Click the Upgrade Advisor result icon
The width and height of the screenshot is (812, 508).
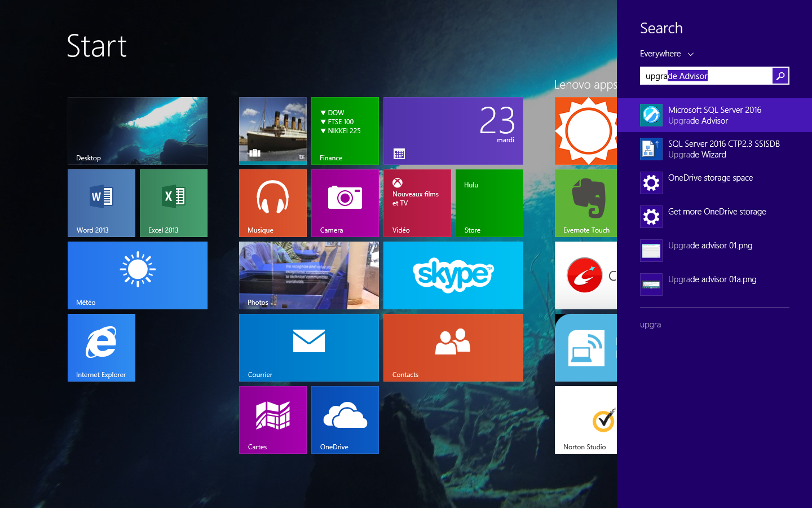point(651,115)
